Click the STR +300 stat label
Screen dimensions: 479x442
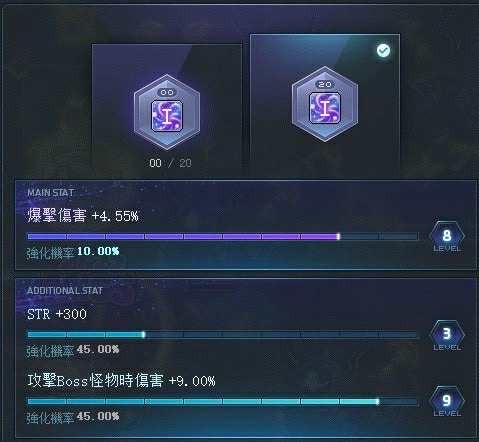57,314
